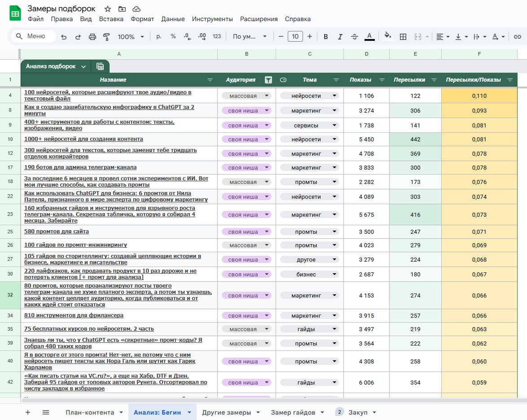Image resolution: width=527 pixels, height=420 pixels.
Task: Open link 580 промтов для сайта
Action: [57, 232]
